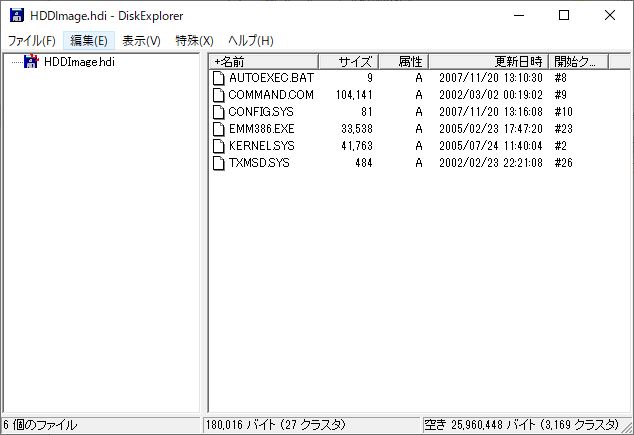Open the 編集(E) menu

[x=89, y=40]
